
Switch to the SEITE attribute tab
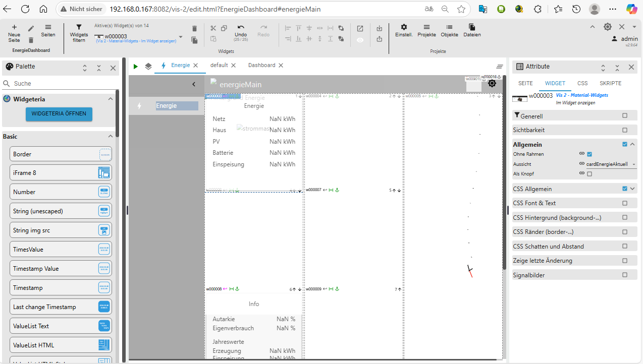tap(525, 83)
